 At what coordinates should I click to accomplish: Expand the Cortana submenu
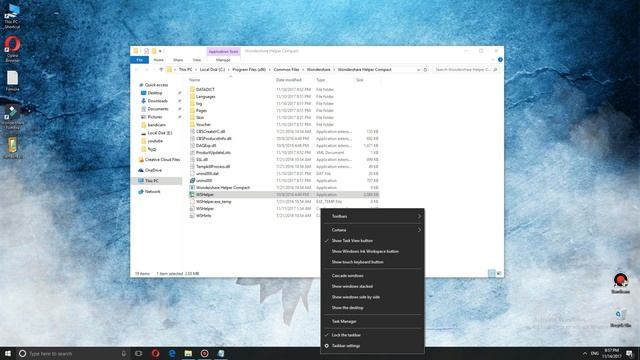coord(372,230)
